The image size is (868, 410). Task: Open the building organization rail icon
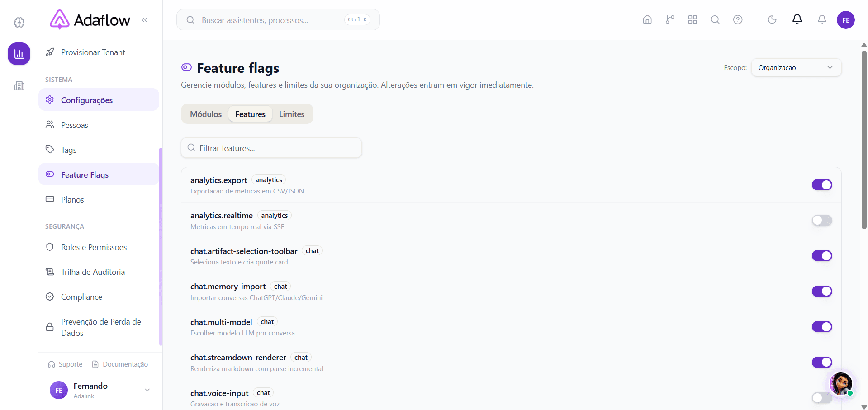(19, 85)
